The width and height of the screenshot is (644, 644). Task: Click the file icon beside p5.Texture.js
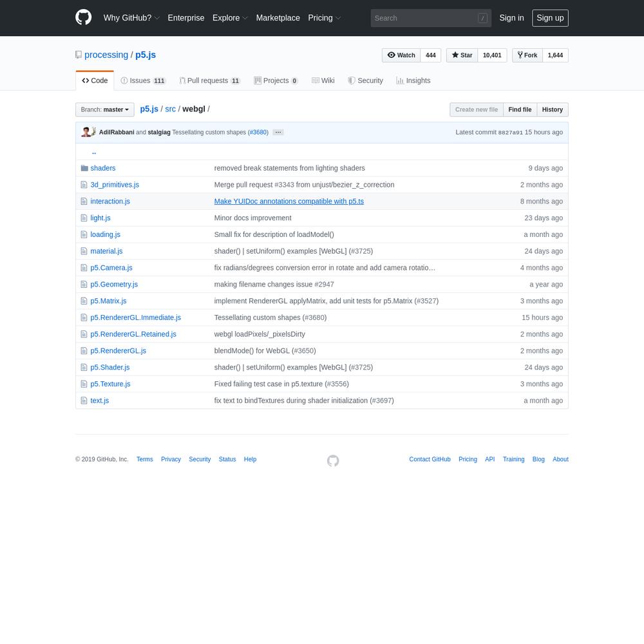pyautogui.click(x=84, y=384)
